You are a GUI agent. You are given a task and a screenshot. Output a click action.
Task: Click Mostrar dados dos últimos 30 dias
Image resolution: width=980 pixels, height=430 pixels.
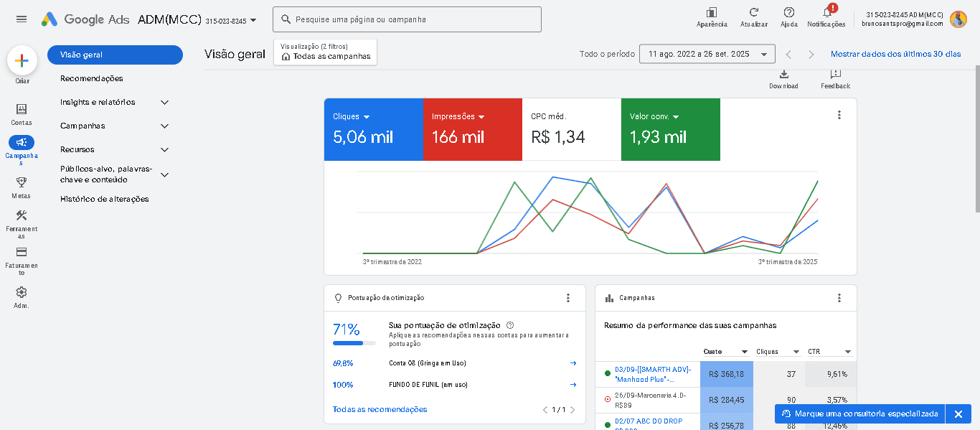(895, 55)
